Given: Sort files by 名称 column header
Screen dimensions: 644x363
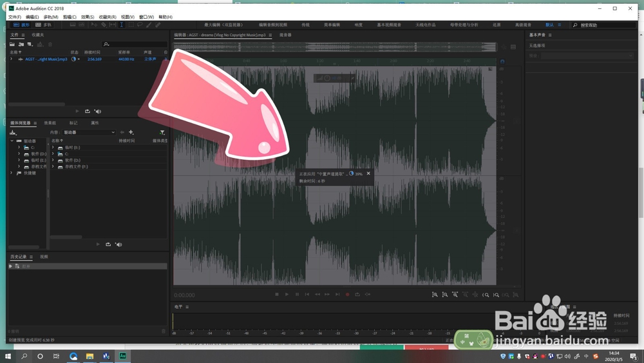Looking at the screenshot, I should [15, 52].
